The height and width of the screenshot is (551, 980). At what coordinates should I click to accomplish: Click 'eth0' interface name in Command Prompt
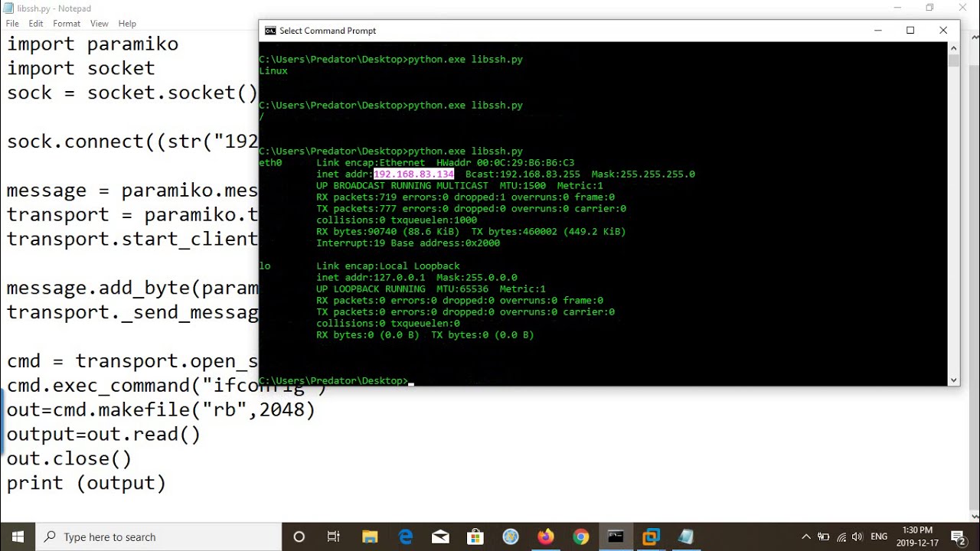pyautogui.click(x=270, y=163)
